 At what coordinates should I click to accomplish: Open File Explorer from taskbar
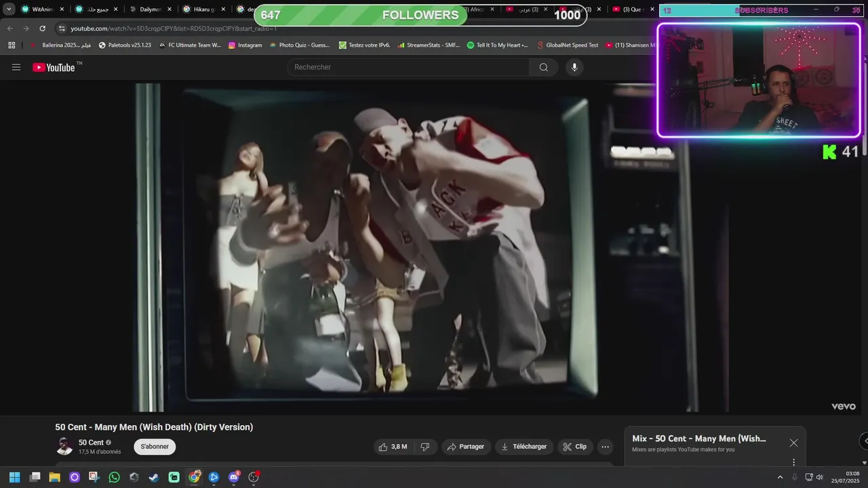pyautogui.click(x=54, y=477)
